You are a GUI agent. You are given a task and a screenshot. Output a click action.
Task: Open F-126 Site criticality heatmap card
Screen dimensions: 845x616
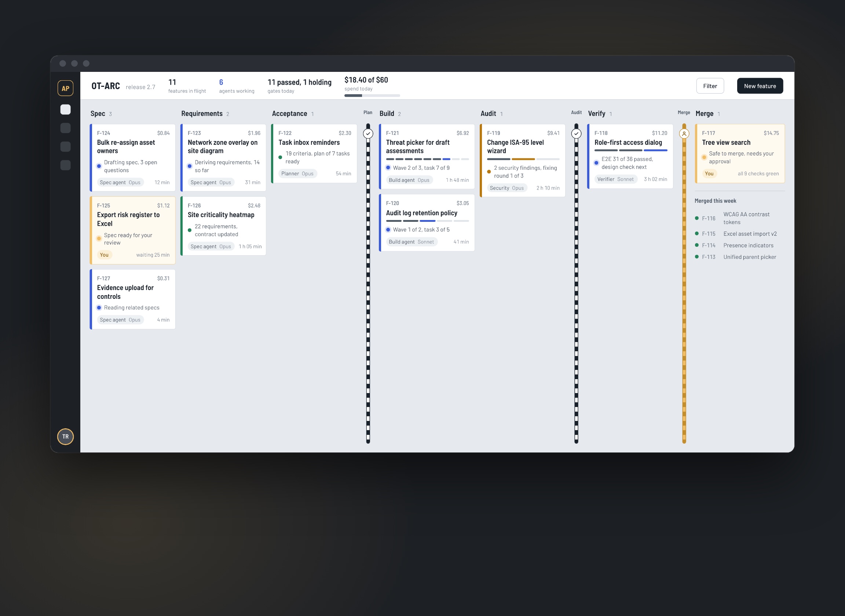click(223, 226)
